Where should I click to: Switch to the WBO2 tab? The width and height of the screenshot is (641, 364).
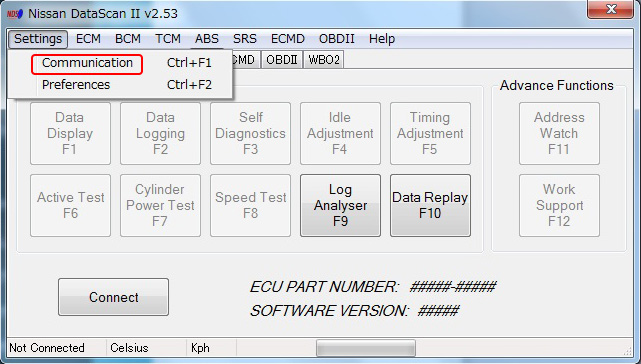(x=324, y=60)
